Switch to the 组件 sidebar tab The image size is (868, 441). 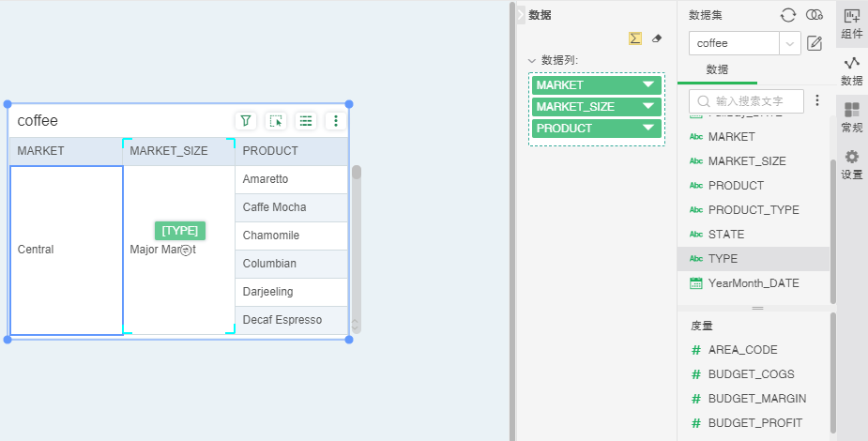click(852, 23)
